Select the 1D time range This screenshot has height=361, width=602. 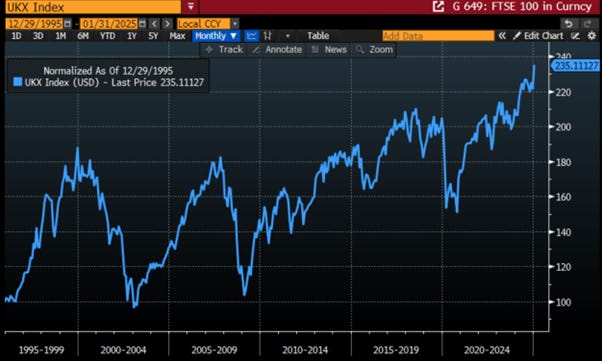pos(16,36)
